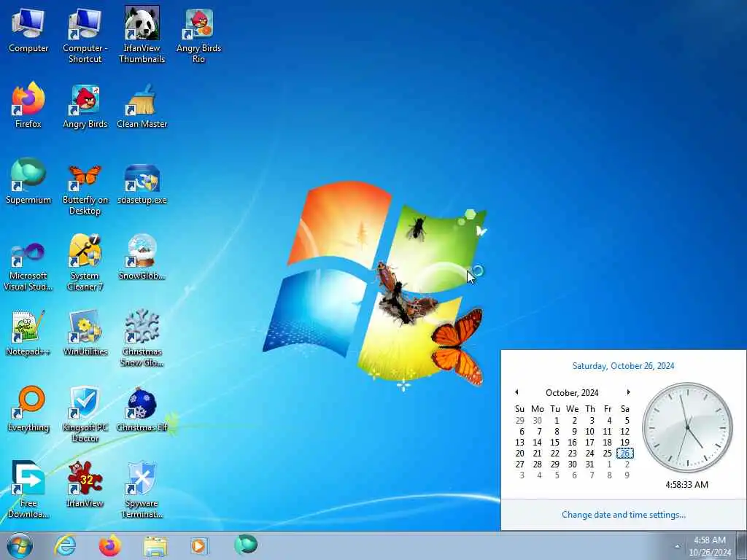Open the Windows Start orb
The height and width of the screenshot is (560, 747).
(20, 545)
